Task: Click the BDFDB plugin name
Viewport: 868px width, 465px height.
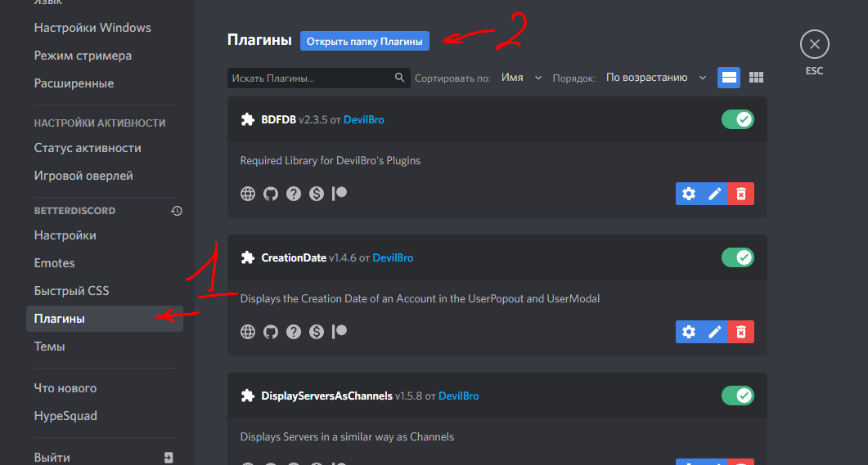Action: 278,119
